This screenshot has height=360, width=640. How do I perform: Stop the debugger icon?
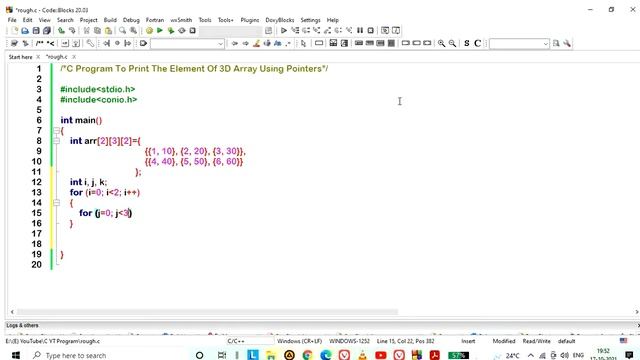click(x=370, y=31)
